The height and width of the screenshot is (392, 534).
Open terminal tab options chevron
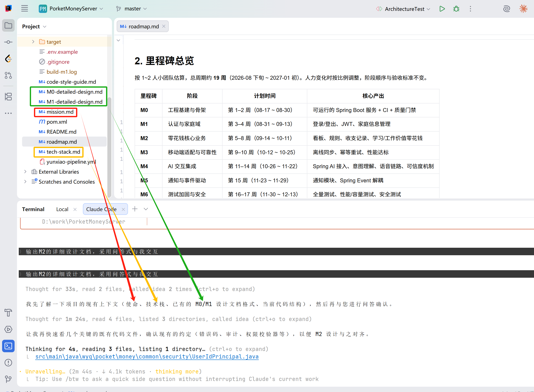tap(146, 209)
